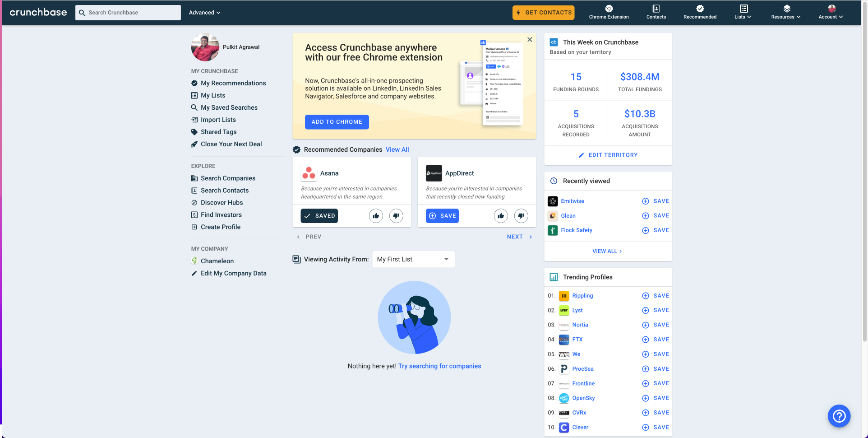Open Close Your Next Deal
Viewport: 868px width, 438px height.
pos(226,144)
